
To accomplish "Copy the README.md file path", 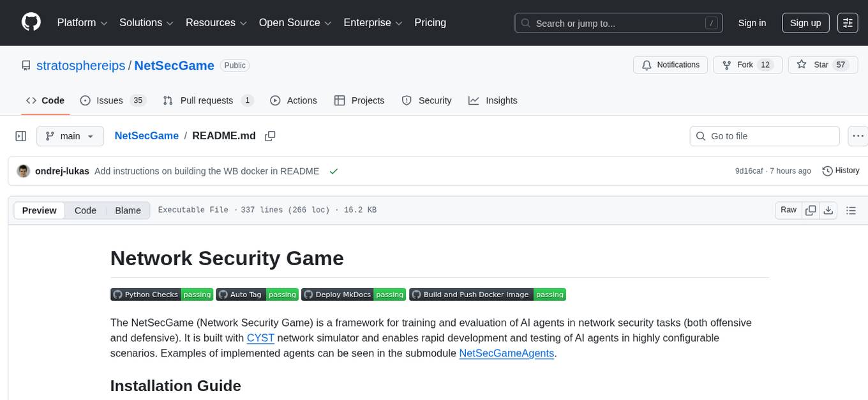I will 270,135.
